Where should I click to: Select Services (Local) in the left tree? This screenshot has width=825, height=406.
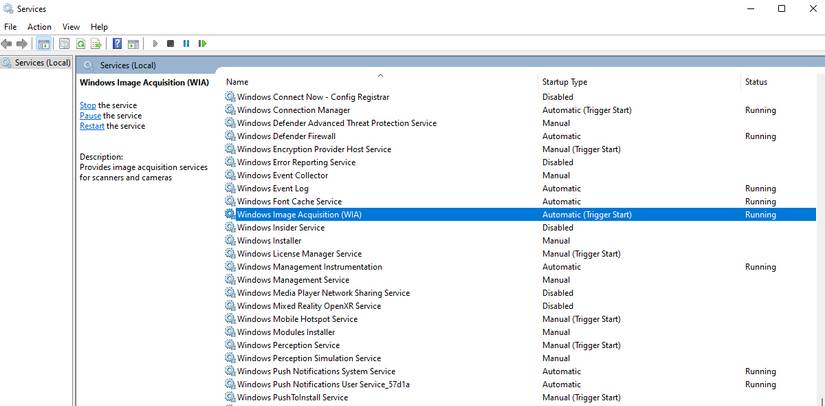pos(36,63)
